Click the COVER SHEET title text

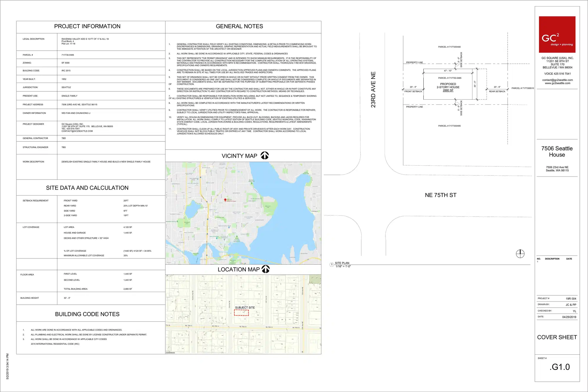557,337
